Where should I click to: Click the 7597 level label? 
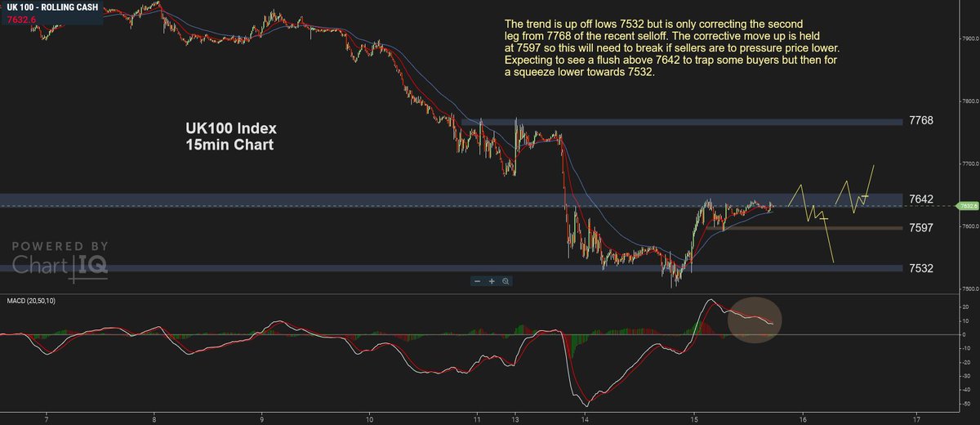coord(920,229)
